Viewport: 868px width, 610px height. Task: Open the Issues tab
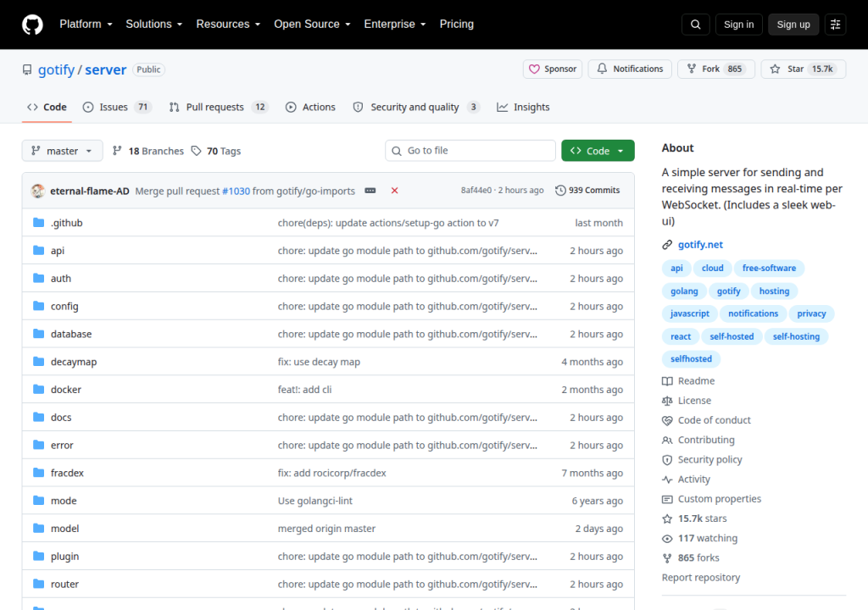(117, 107)
